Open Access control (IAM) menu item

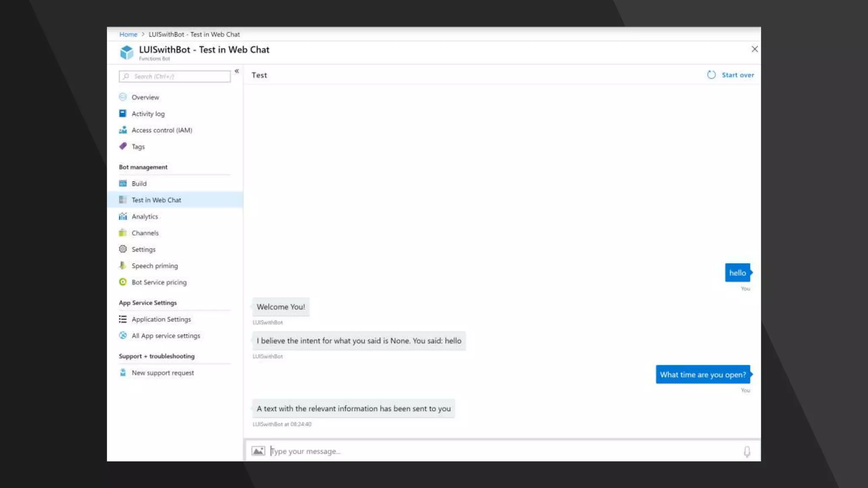(161, 130)
